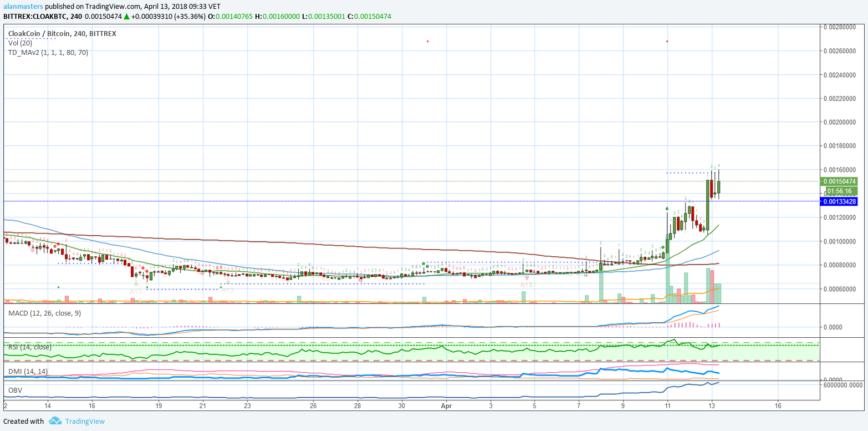Select the Vol (20) indicator label
This screenshot has width=868, height=431.
pyautogui.click(x=20, y=43)
